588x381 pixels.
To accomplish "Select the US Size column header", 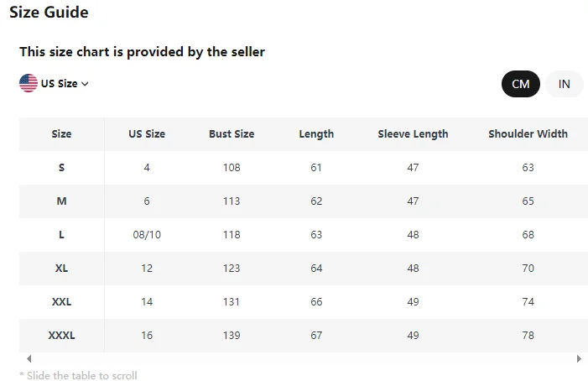I will (147, 134).
